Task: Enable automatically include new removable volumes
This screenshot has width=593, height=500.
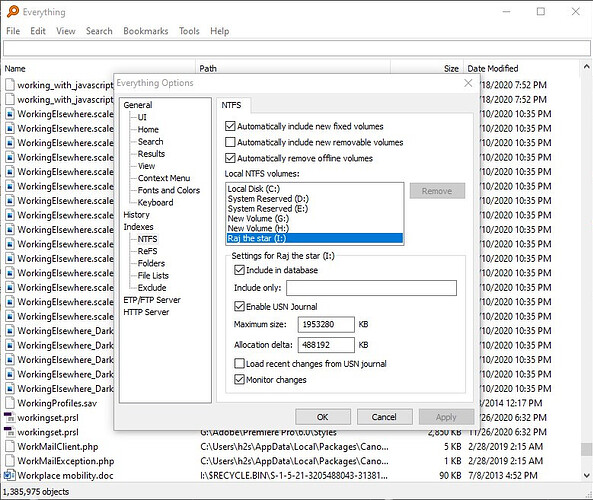Action: click(x=230, y=142)
